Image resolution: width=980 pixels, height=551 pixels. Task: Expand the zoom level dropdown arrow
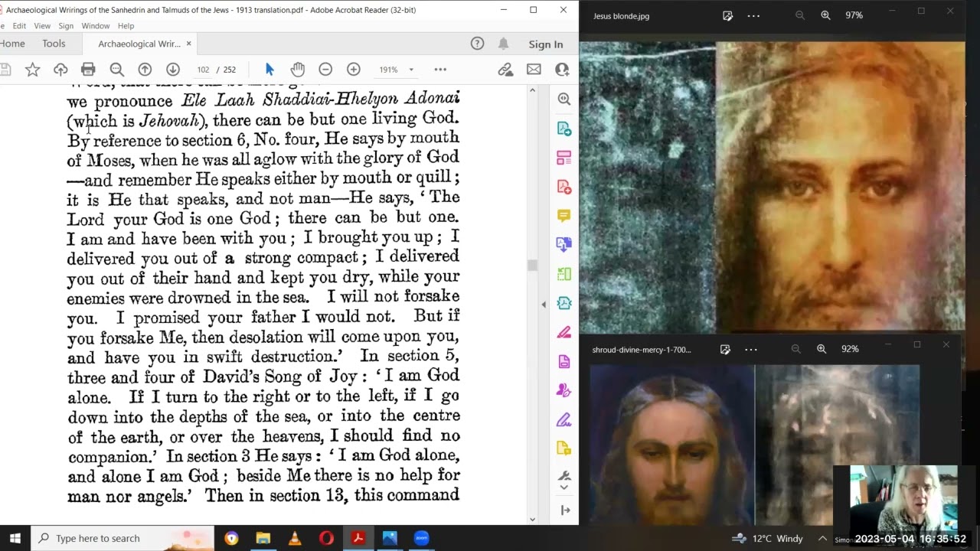411,70
